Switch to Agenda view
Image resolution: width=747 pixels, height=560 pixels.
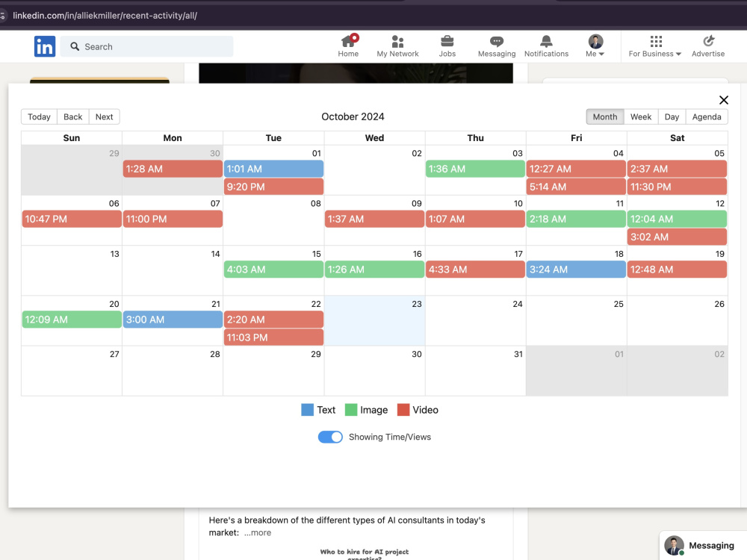(x=707, y=116)
